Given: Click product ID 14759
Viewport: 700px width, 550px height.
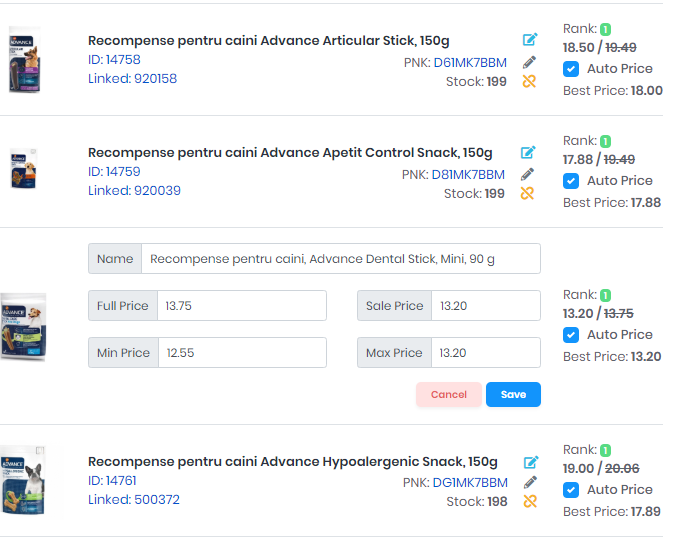Looking at the screenshot, I should click(114, 171).
